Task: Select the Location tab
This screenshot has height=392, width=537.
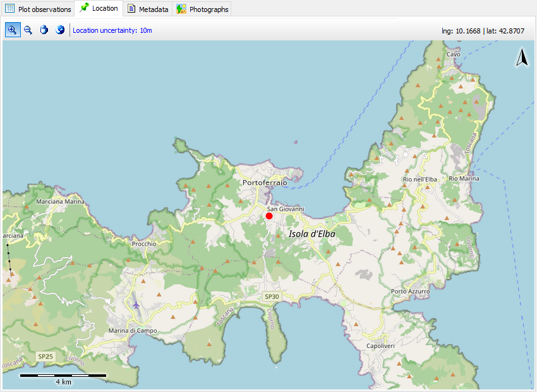Action: (99, 9)
